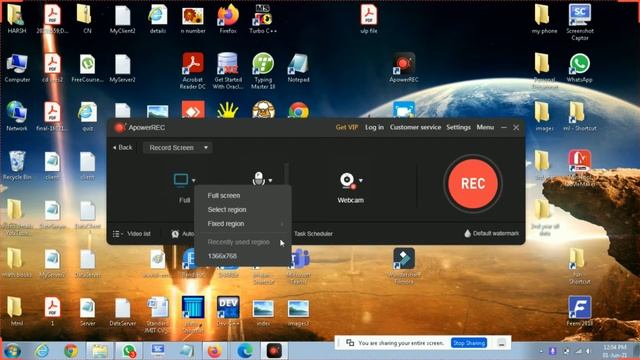Open Microsoft Edge from taskbar
This screenshot has width=640, height=360.
244,351
